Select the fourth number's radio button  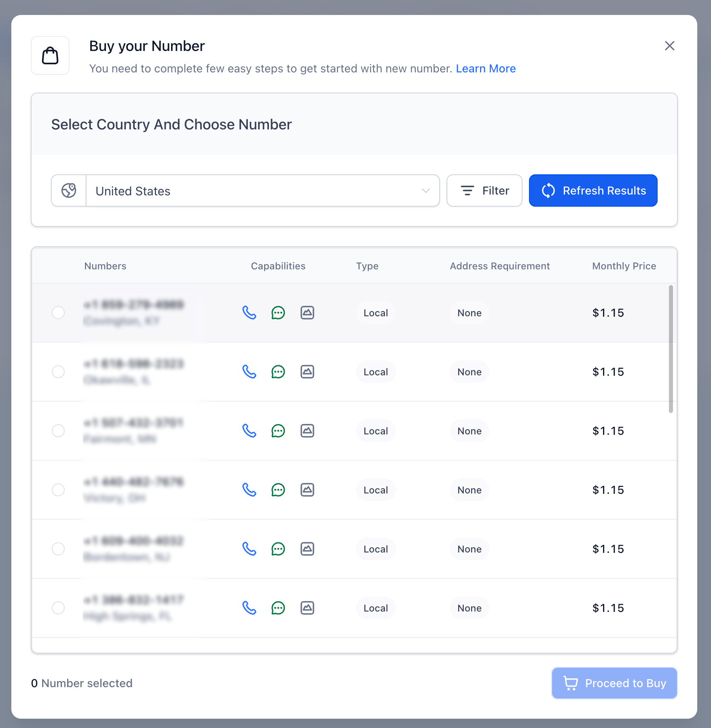[58, 490]
